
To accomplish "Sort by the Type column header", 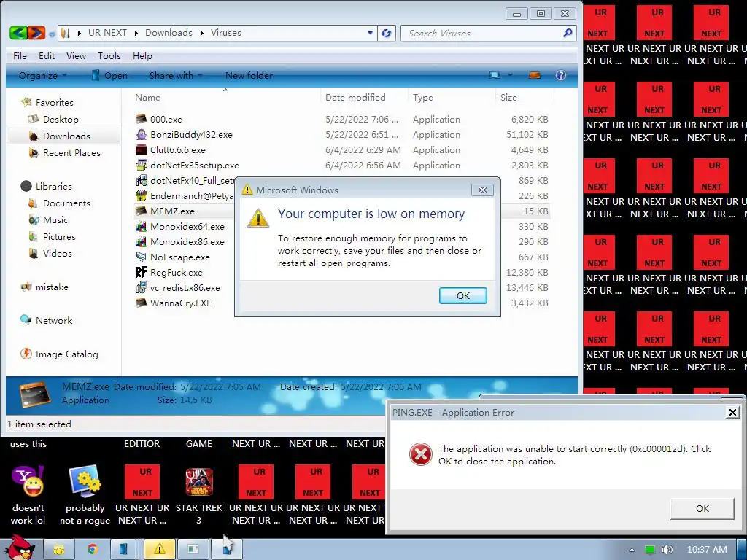I will tap(452, 97).
